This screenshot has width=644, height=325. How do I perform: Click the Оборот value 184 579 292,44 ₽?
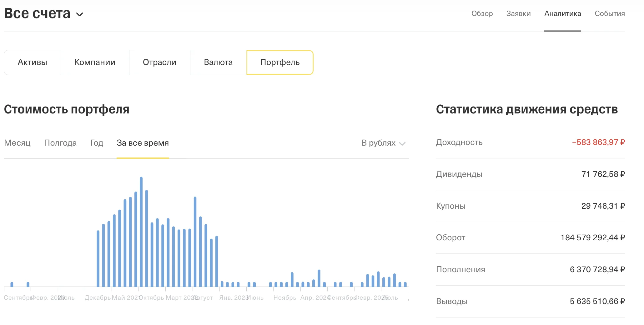click(593, 237)
